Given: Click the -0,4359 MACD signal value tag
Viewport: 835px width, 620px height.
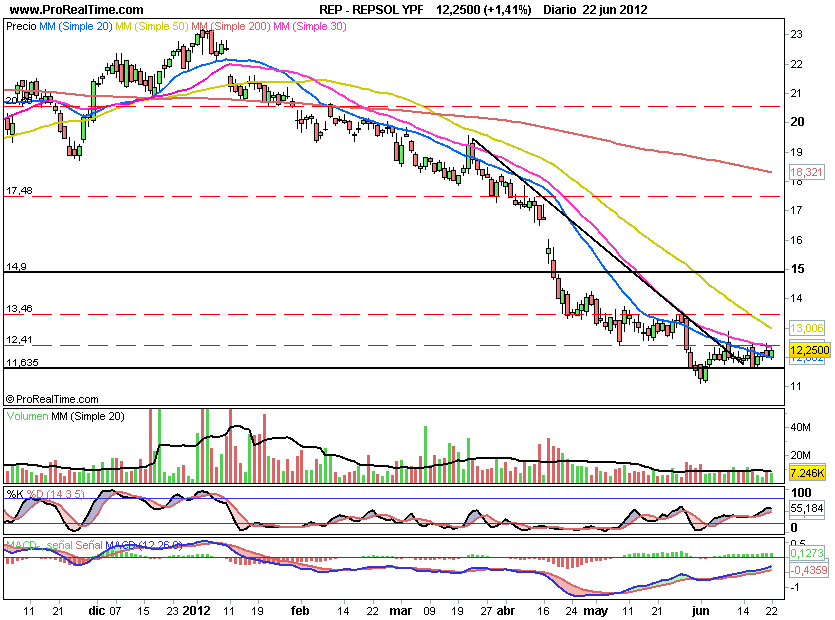Looking at the screenshot, I should [x=808, y=570].
